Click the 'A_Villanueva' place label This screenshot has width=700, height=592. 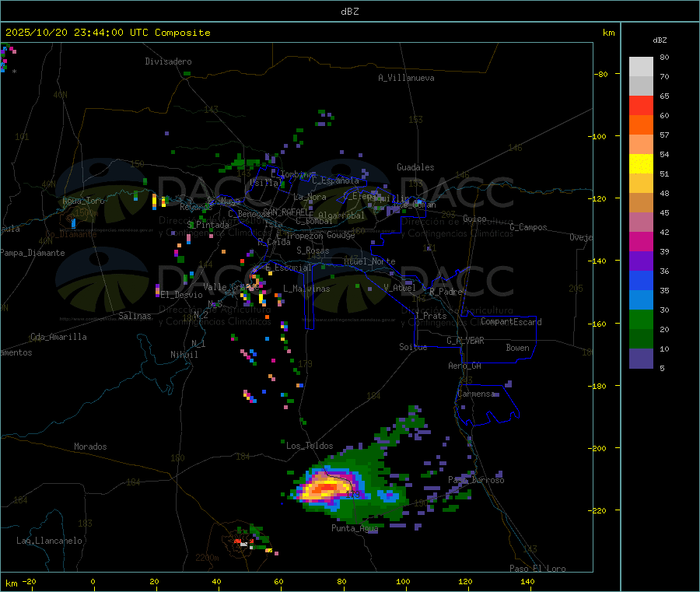click(x=406, y=78)
